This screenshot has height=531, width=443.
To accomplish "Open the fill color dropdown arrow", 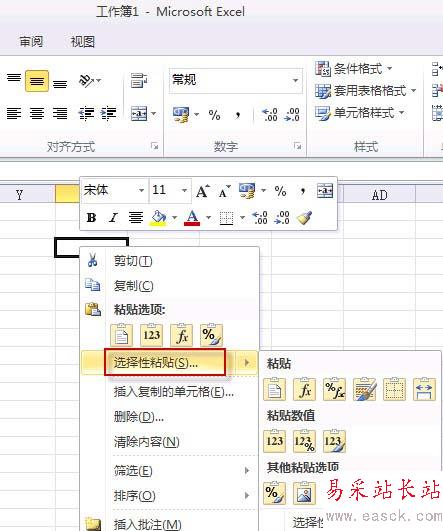I will pyautogui.click(x=175, y=217).
